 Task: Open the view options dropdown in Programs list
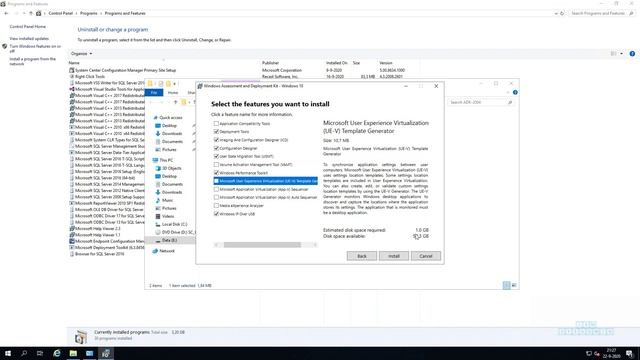click(x=622, y=53)
